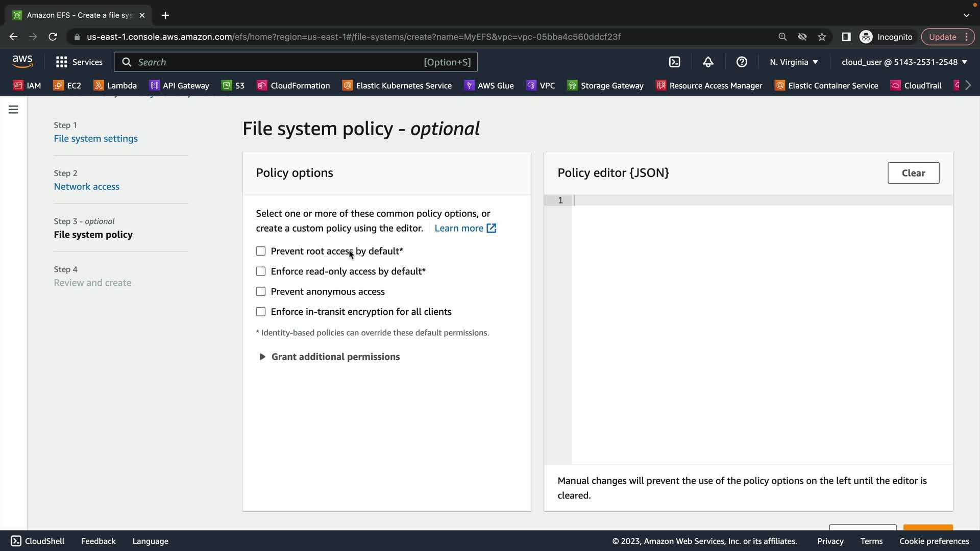
Task: Clear the policy editor JSON
Action: click(x=913, y=173)
